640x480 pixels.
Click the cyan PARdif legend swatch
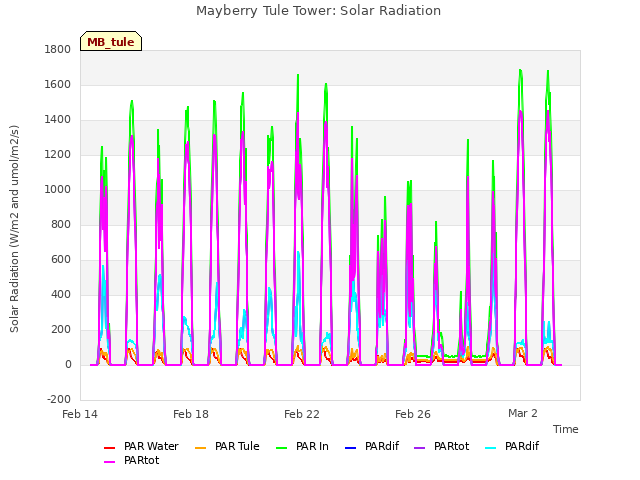[x=491, y=448]
